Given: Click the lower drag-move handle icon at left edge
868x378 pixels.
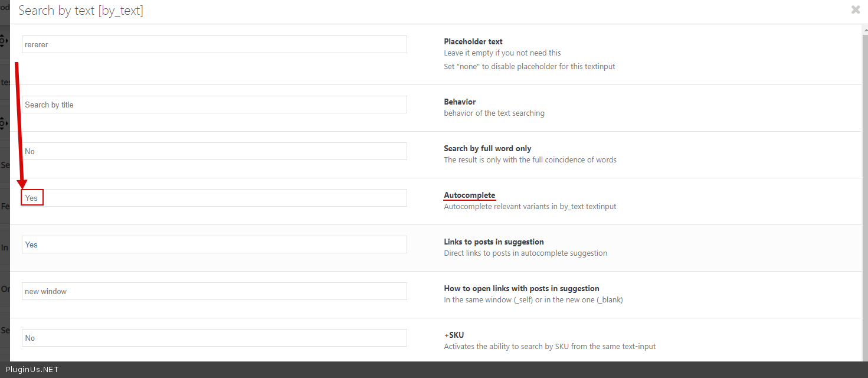Looking at the screenshot, I should pyautogui.click(x=3, y=123).
